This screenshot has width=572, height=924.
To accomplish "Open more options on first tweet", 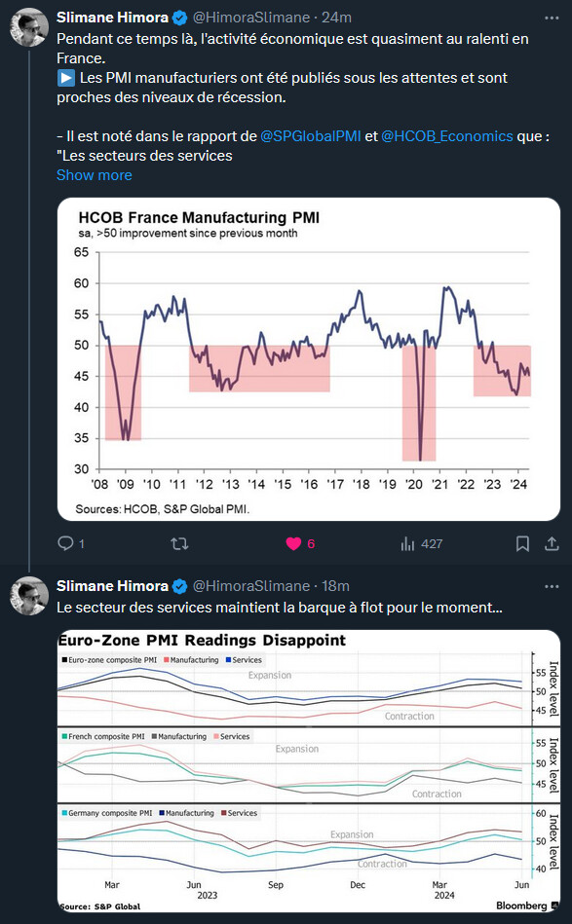I will pyautogui.click(x=552, y=18).
